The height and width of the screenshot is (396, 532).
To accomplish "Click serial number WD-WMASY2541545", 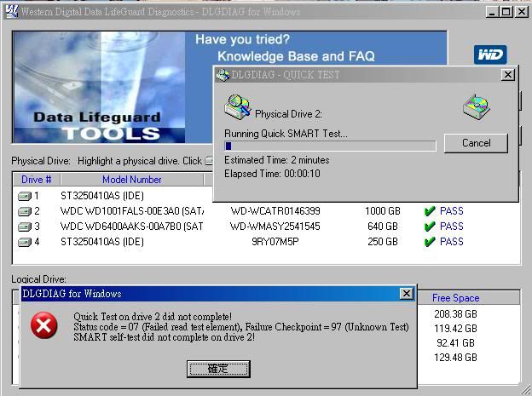I will pos(275,227).
